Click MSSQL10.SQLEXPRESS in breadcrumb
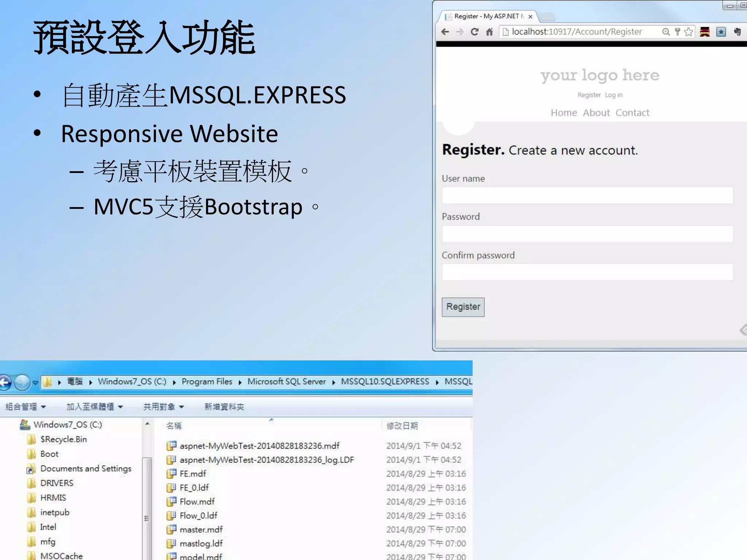Screen dimensions: 747x560 (x=385, y=382)
